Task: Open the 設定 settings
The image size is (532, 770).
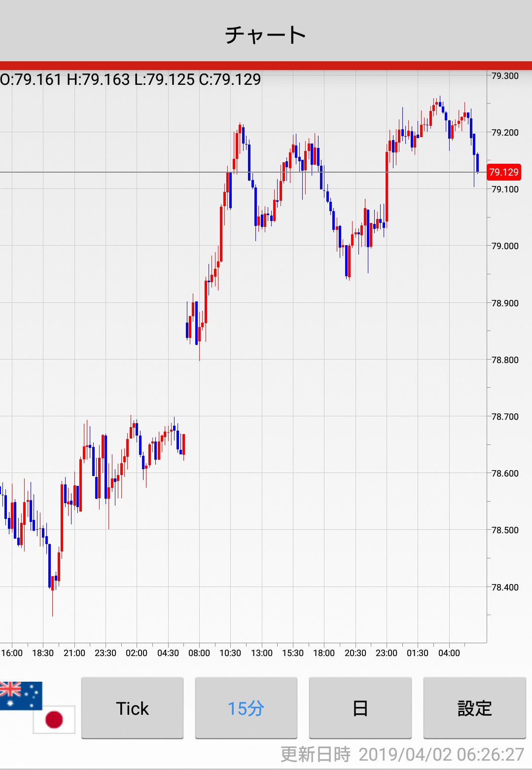Action: pyautogui.click(x=474, y=708)
